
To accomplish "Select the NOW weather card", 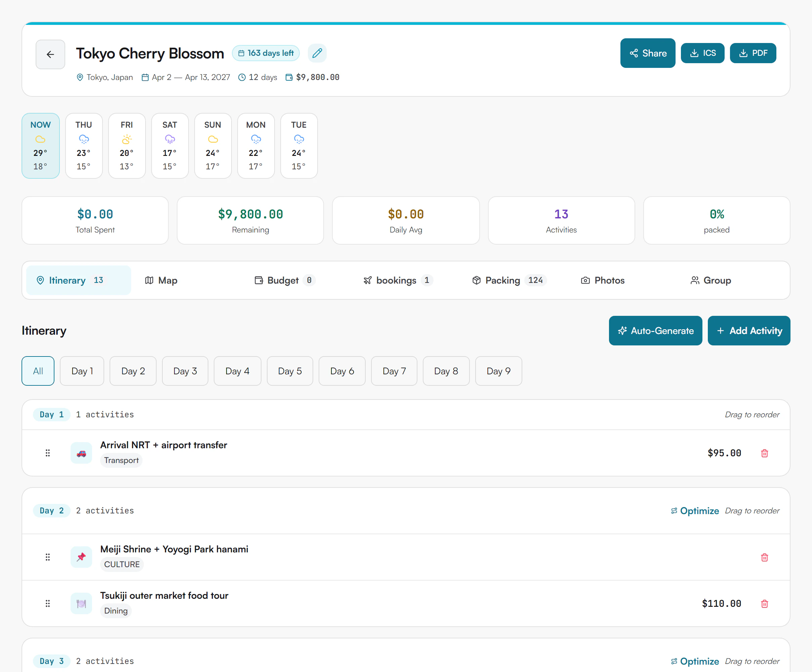I will pos(41,146).
